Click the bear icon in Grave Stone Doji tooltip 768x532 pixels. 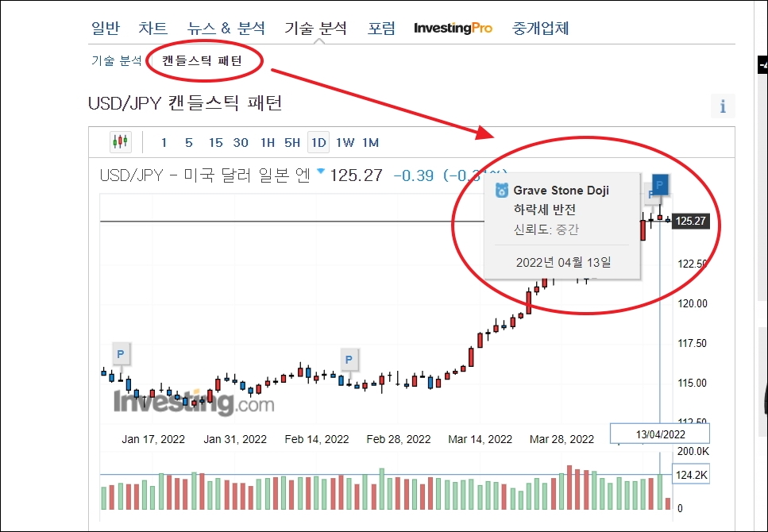pyautogui.click(x=502, y=190)
